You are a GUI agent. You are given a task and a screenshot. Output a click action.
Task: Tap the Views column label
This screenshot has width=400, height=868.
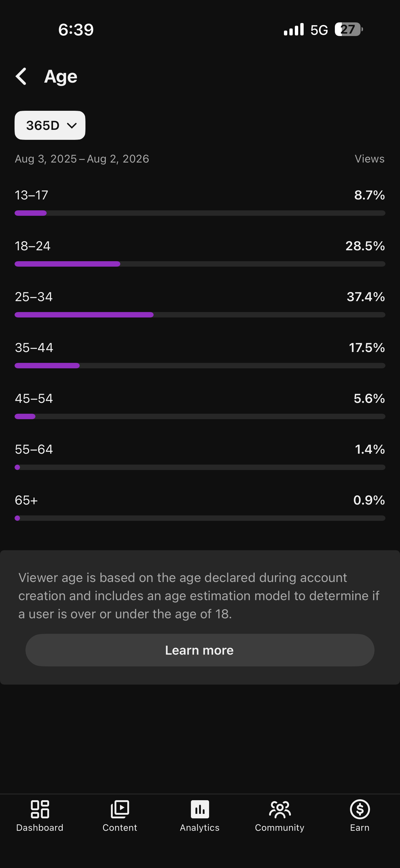(x=370, y=159)
